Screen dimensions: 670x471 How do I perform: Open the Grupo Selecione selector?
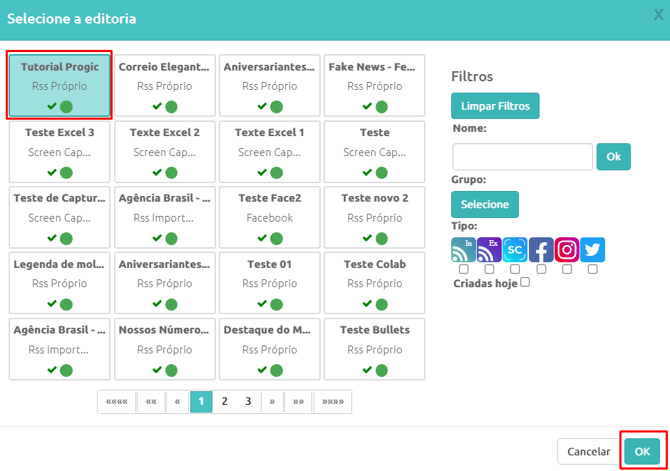[x=485, y=204]
